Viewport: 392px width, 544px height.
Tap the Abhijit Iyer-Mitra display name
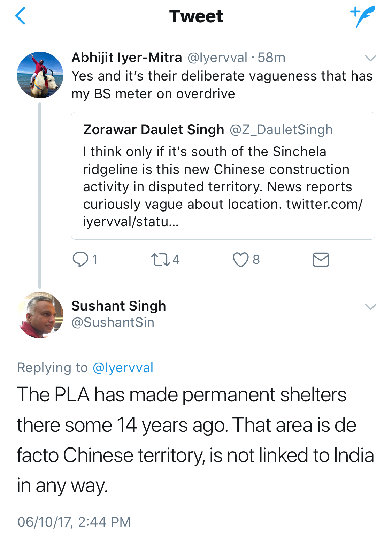pyautogui.click(x=126, y=58)
